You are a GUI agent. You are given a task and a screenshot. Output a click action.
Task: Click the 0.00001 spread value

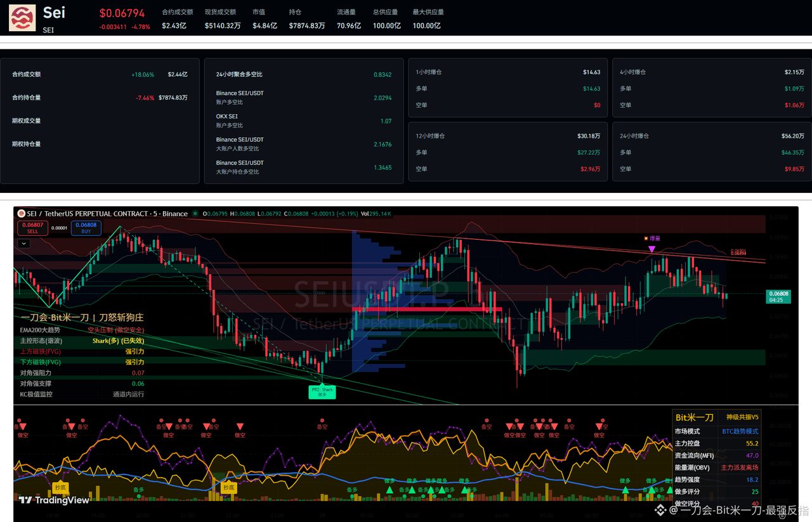[59, 228]
